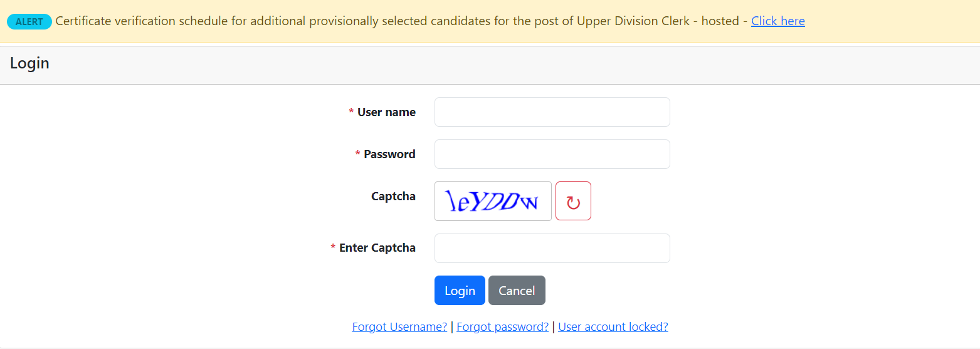980x349 pixels.
Task: Click the captcha image showing distorted text
Action: tap(493, 201)
